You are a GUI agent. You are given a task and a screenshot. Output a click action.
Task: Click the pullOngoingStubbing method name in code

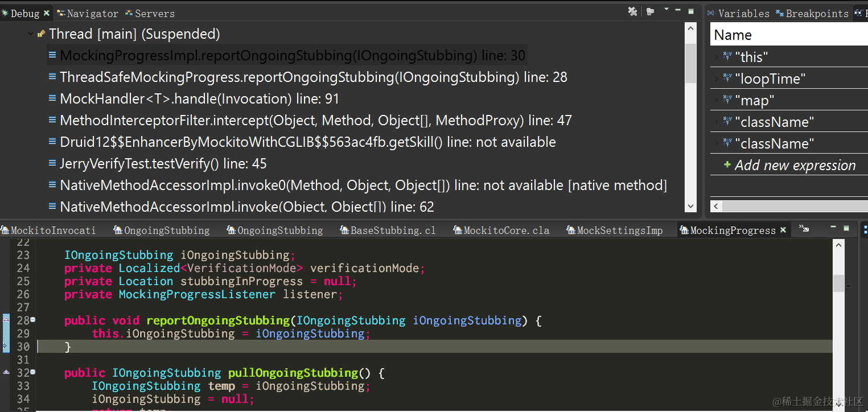click(293, 373)
